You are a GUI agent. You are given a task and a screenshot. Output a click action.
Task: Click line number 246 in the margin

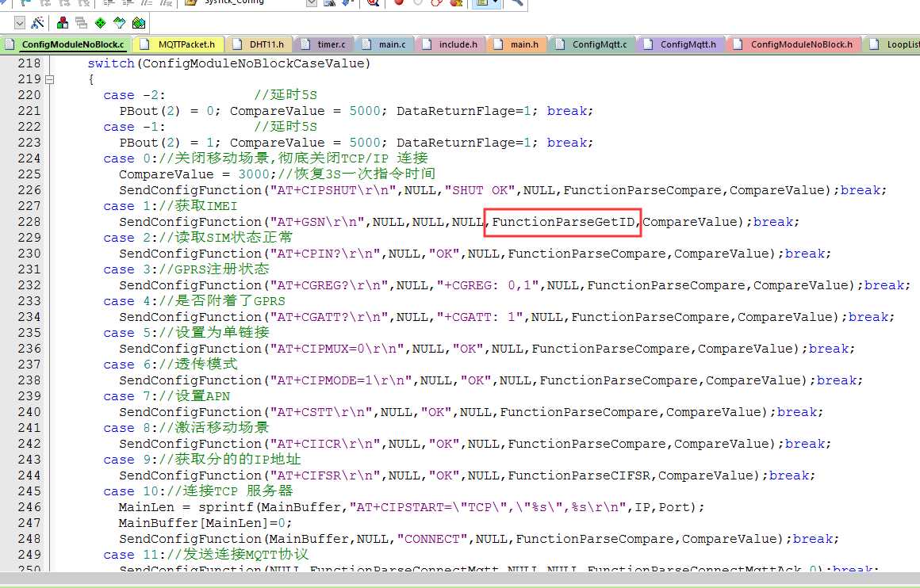(29, 506)
